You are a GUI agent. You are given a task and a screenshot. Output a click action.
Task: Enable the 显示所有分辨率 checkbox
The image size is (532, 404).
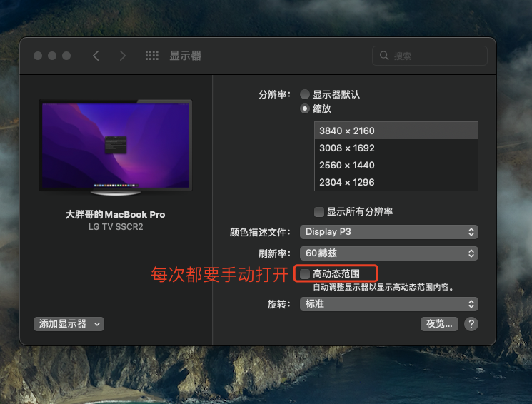pyautogui.click(x=319, y=212)
